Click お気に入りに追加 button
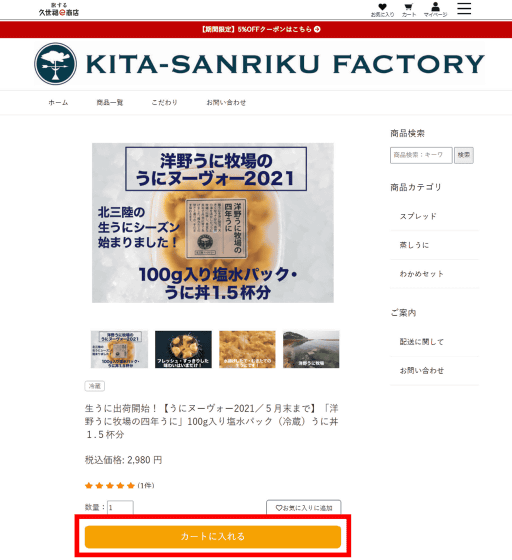 (303, 507)
